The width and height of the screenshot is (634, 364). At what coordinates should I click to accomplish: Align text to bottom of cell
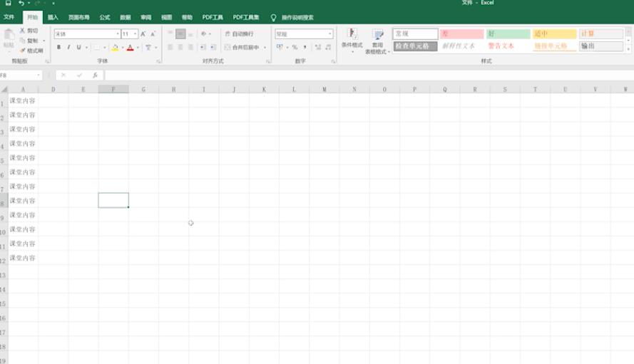click(x=190, y=34)
